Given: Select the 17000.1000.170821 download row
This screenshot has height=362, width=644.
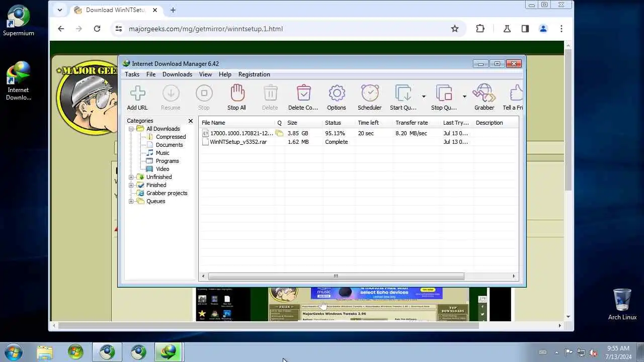Looking at the screenshot, I should [x=359, y=133].
